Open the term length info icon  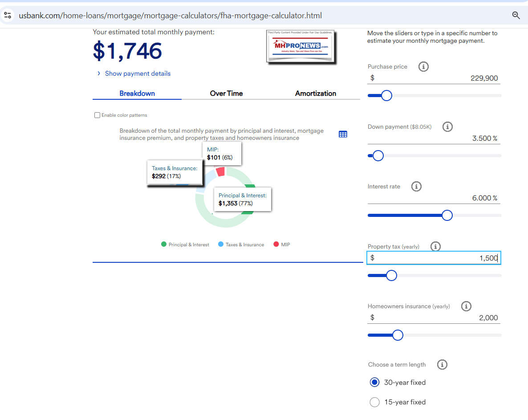tap(442, 365)
